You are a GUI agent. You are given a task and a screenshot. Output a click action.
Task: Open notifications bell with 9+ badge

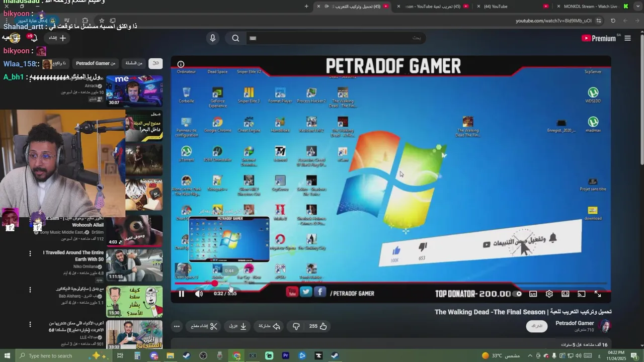[33, 38]
